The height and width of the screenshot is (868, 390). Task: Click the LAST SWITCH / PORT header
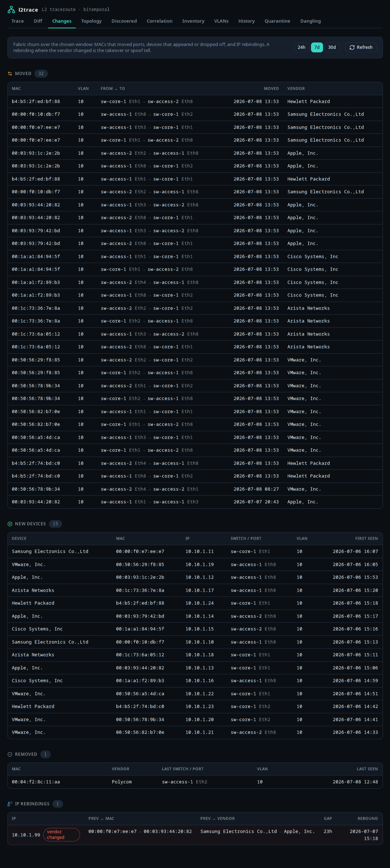pyautogui.click(x=183, y=769)
